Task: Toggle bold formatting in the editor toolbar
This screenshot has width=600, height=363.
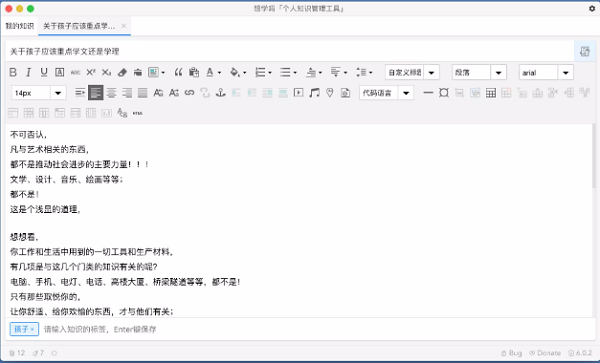Action: (x=13, y=72)
